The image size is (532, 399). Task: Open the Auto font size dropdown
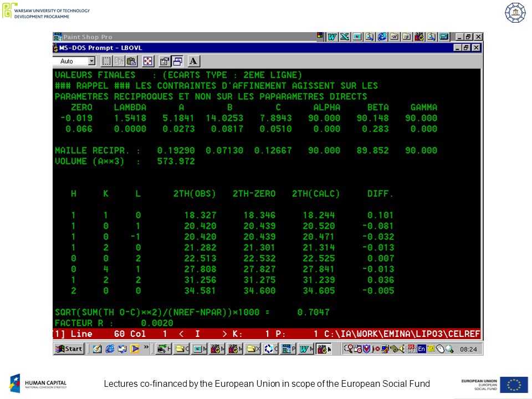(x=91, y=61)
